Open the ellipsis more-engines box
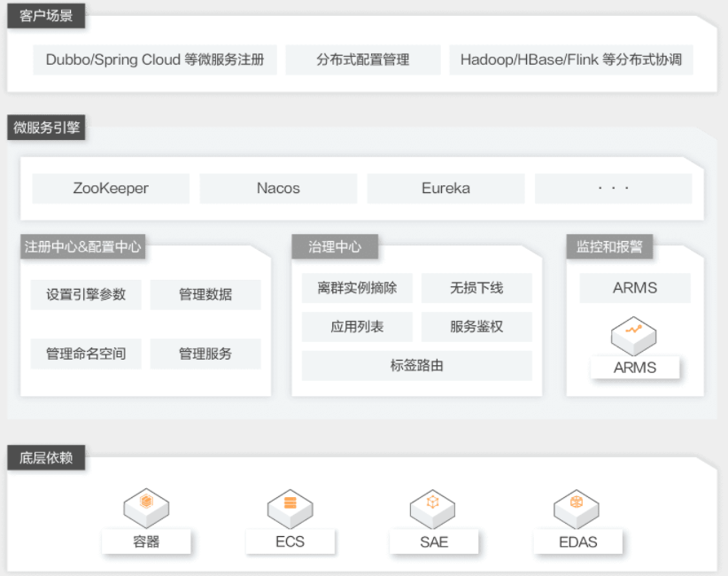Viewport: 728px width, 576px height. (x=614, y=188)
